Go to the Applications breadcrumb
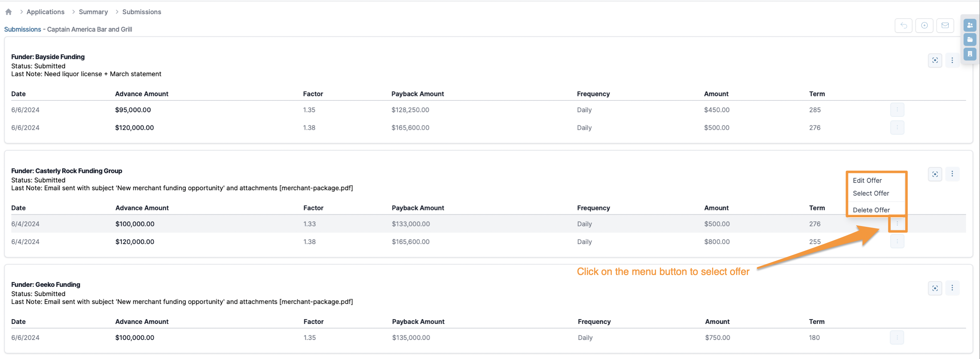 pyautogui.click(x=45, y=12)
